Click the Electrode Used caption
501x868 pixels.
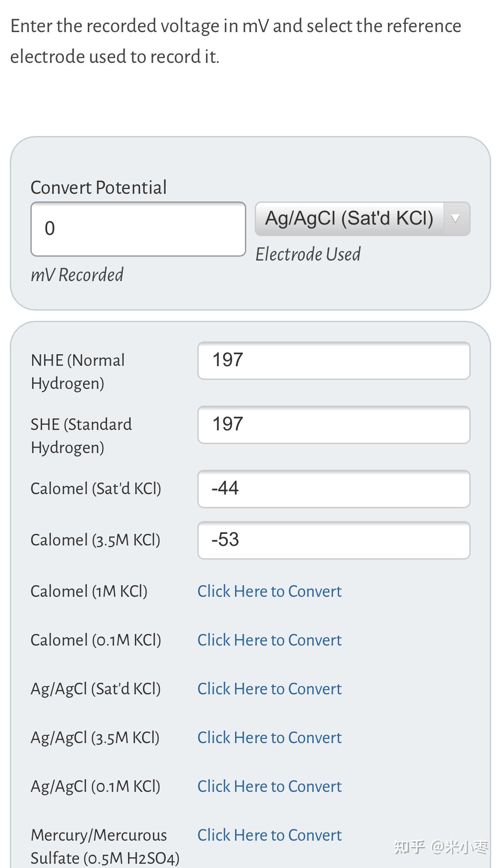tap(308, 254)
